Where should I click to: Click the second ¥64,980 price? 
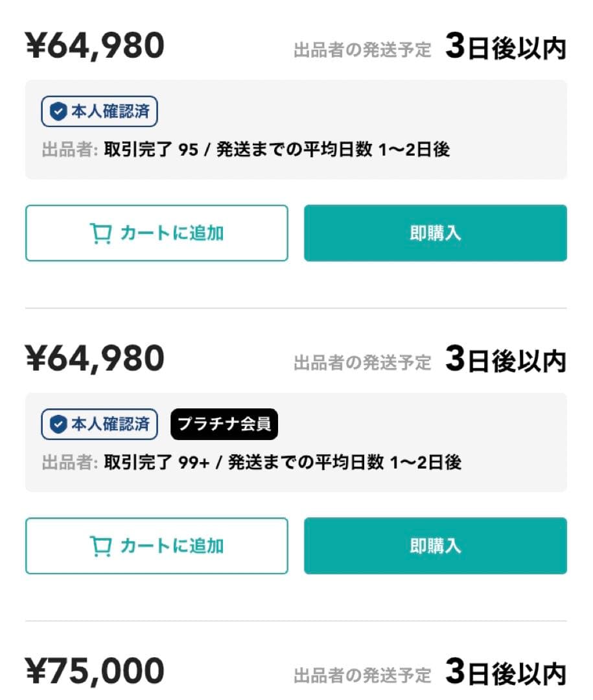click(95, 359)
